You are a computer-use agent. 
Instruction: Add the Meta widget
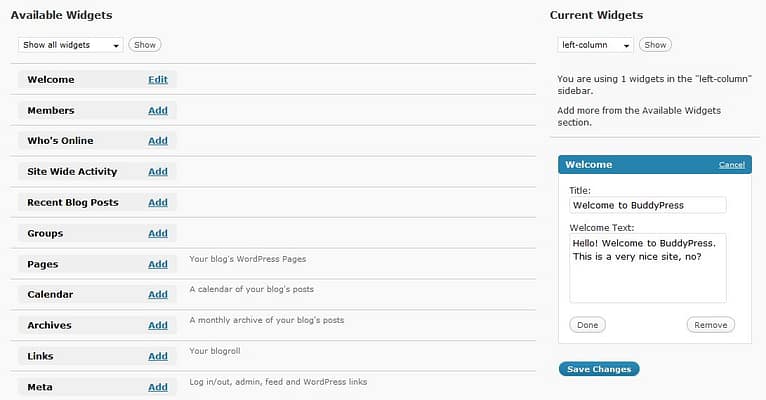pos(158,387)
